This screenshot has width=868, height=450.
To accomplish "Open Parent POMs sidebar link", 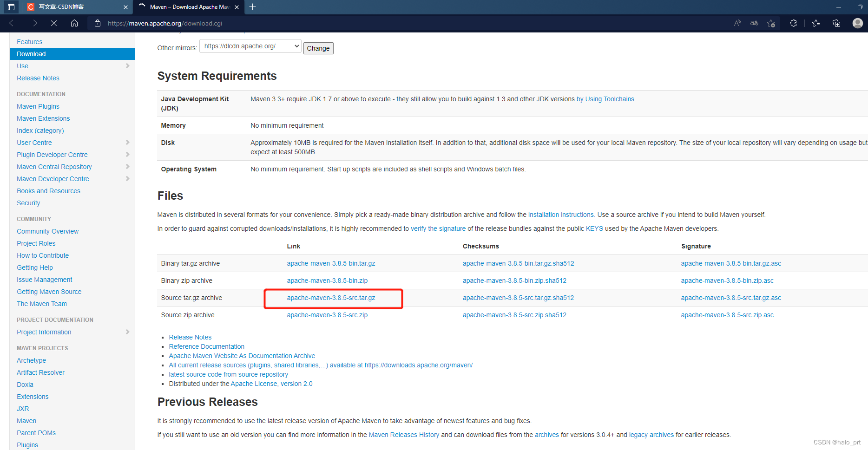I will (36, 433).
